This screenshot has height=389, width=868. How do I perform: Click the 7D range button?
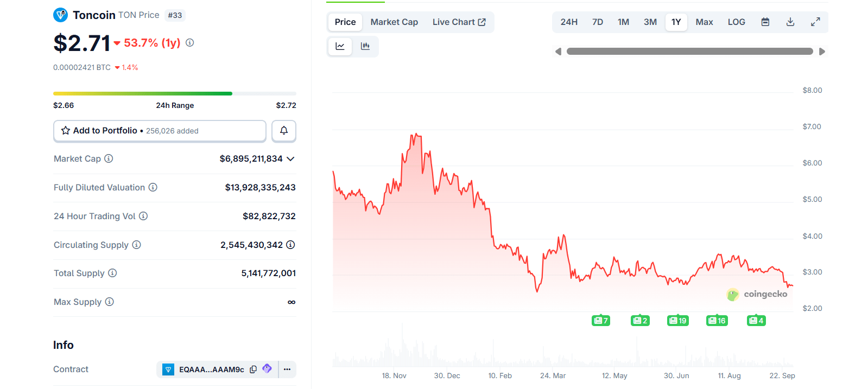pyautogui.click(x=598, y=22)
